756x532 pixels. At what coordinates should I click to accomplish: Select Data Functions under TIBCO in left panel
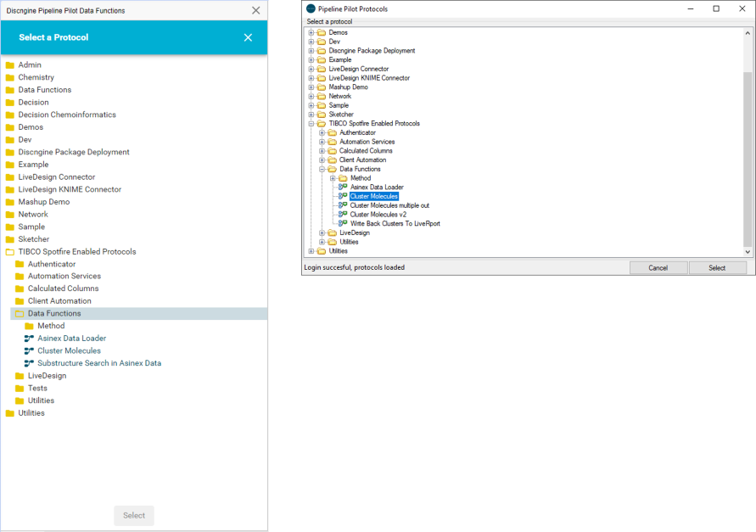click(x=139, y=313)
